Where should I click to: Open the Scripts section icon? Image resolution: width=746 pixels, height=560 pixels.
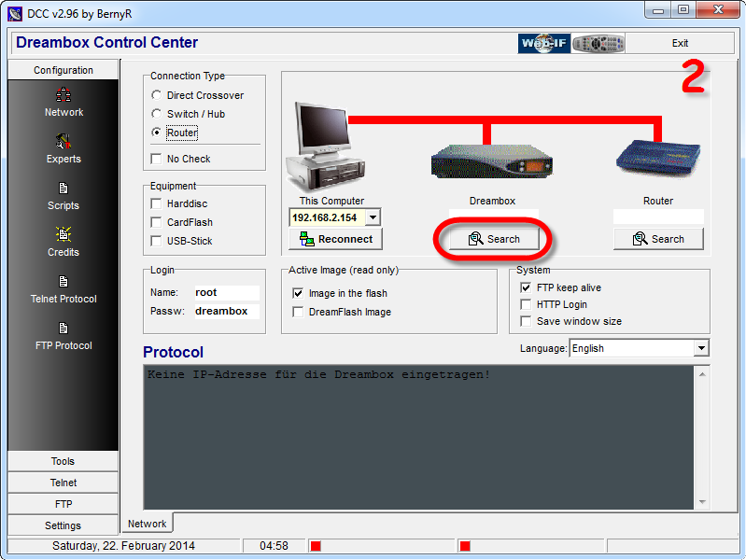[63, 189]
